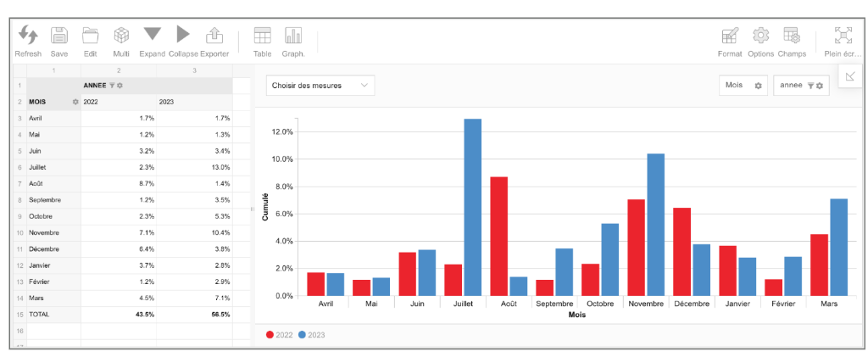
Task: Expand all rows with the Expand arrow
Action: click(153, 35)
